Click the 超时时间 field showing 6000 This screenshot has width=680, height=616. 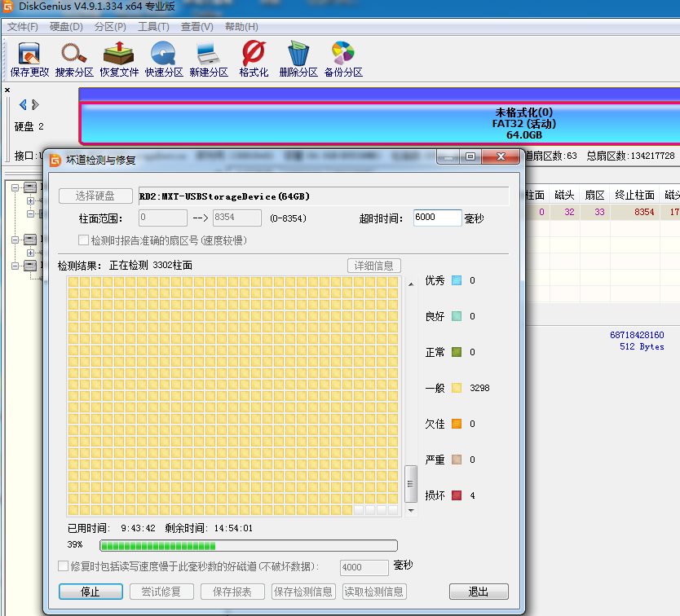click(437, 218)
